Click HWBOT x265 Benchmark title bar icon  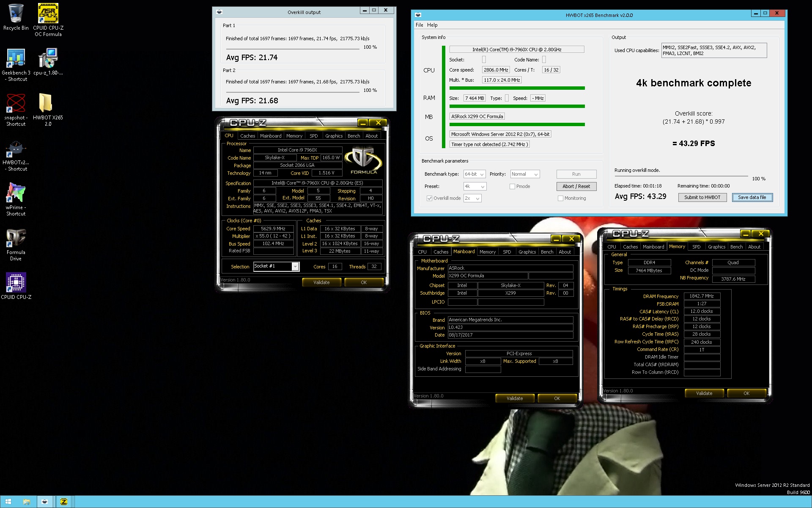click(418, 15)
